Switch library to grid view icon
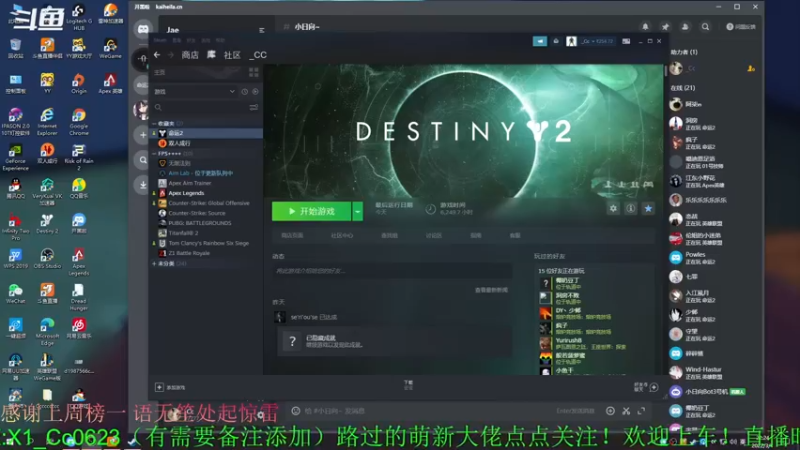This screenshot has width=800, height=450. [x=254, y=72]
